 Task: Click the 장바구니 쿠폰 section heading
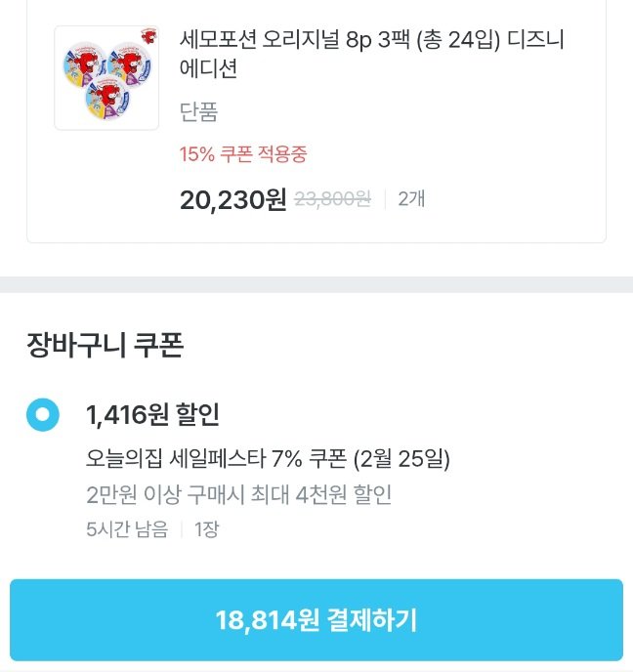(105, 345)
